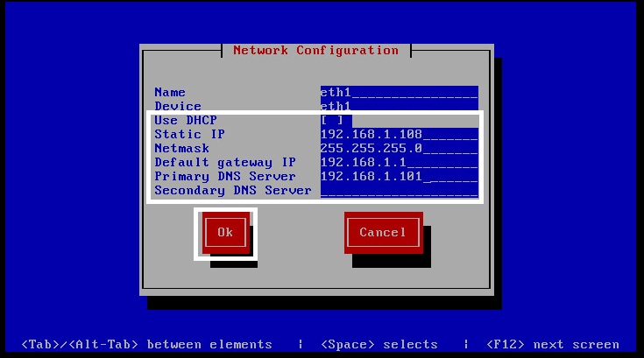Click the Default gateway IP label

point(225,162)
